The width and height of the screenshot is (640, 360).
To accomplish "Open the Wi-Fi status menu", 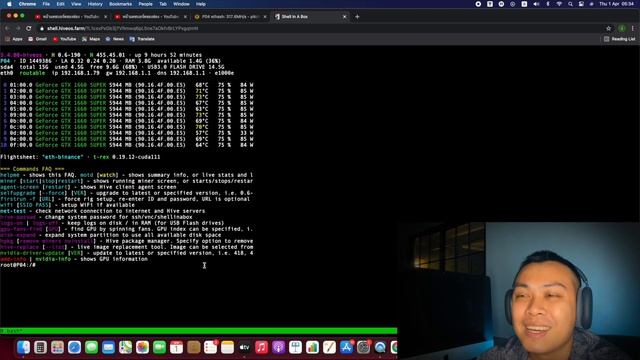I will (559, 4).
